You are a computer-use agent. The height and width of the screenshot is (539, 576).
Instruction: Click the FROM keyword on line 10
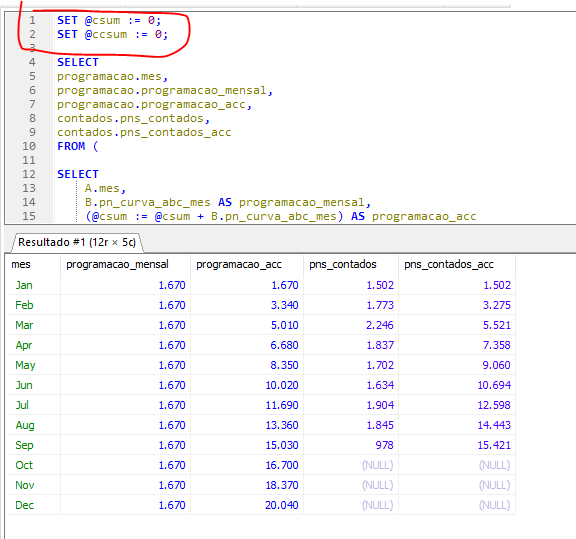tap(71, 146)
